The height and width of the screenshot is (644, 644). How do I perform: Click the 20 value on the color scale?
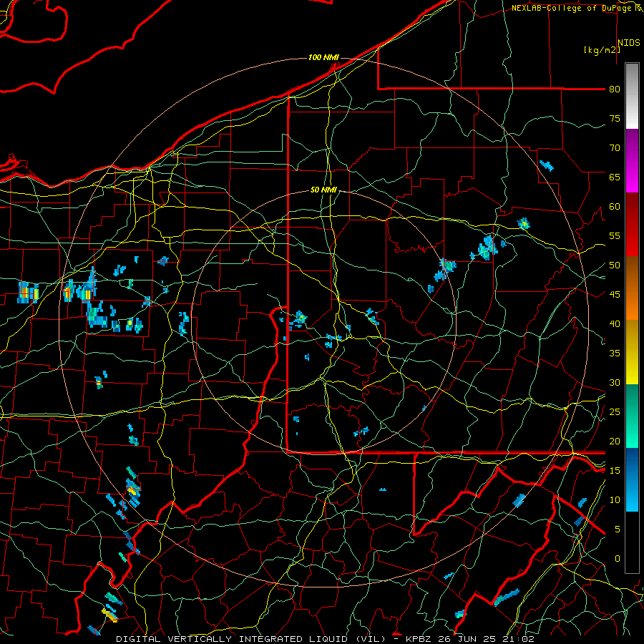615,441
